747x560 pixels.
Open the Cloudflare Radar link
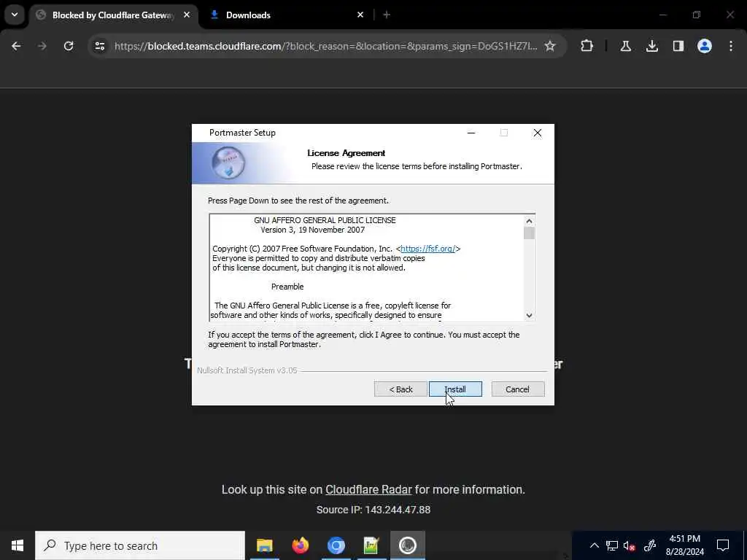point(368,489)
